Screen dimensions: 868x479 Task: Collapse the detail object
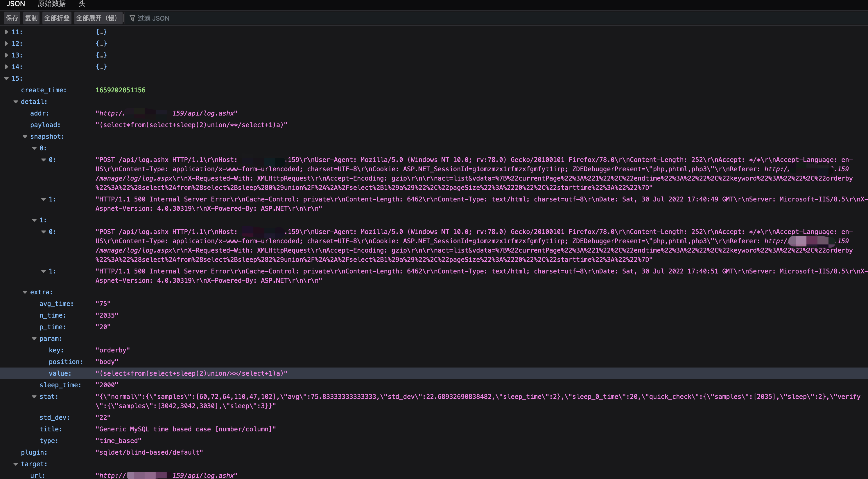coord(15,102)
